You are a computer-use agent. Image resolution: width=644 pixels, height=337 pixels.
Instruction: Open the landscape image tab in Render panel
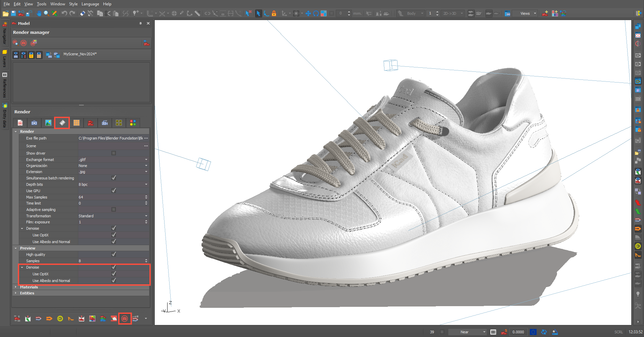point(48,123)
